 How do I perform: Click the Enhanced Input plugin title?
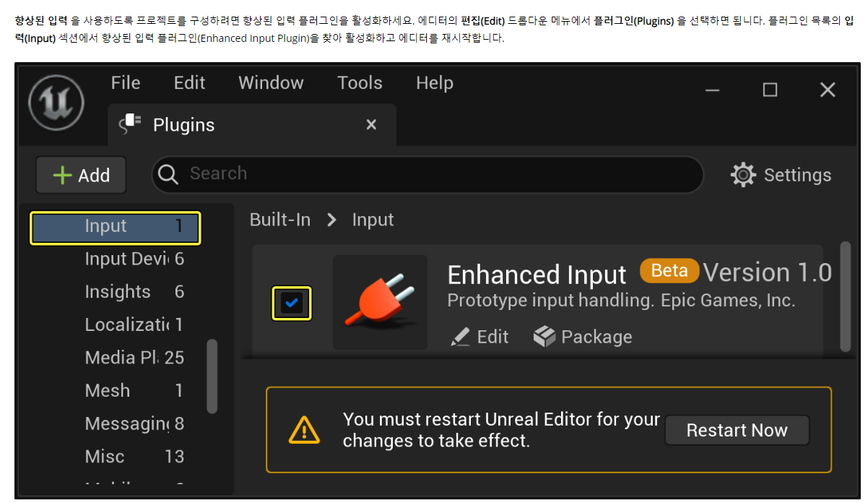point(537,275)
